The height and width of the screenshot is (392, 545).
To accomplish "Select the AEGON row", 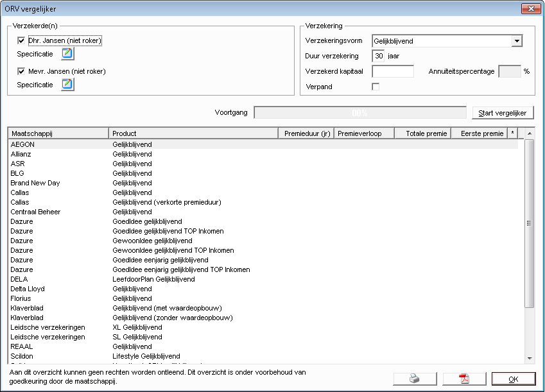I will tap(263, 144).
